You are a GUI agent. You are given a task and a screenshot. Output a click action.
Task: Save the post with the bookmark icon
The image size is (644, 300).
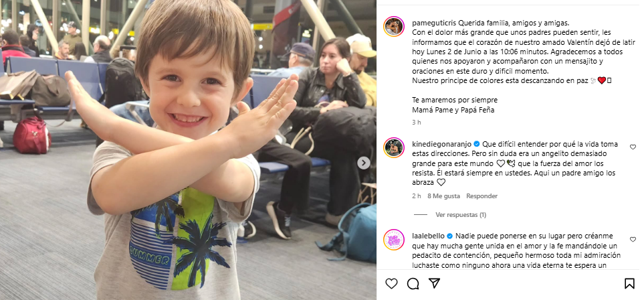629,283
